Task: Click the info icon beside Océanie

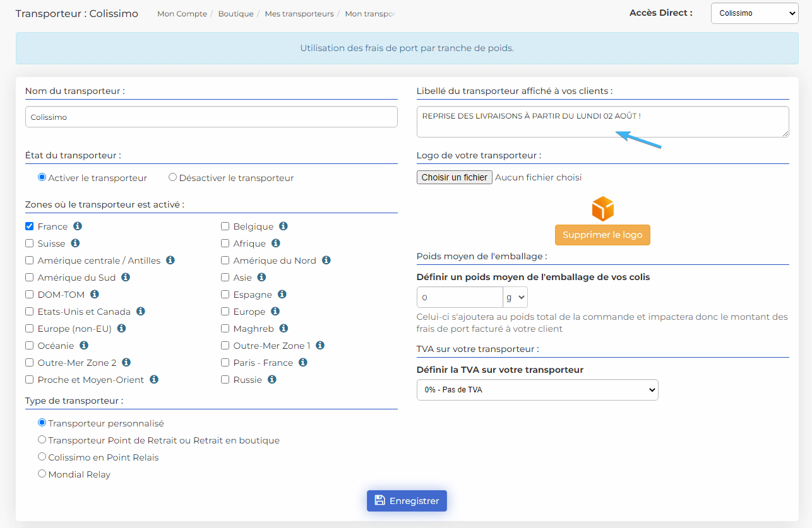Action: click(84, 345)
